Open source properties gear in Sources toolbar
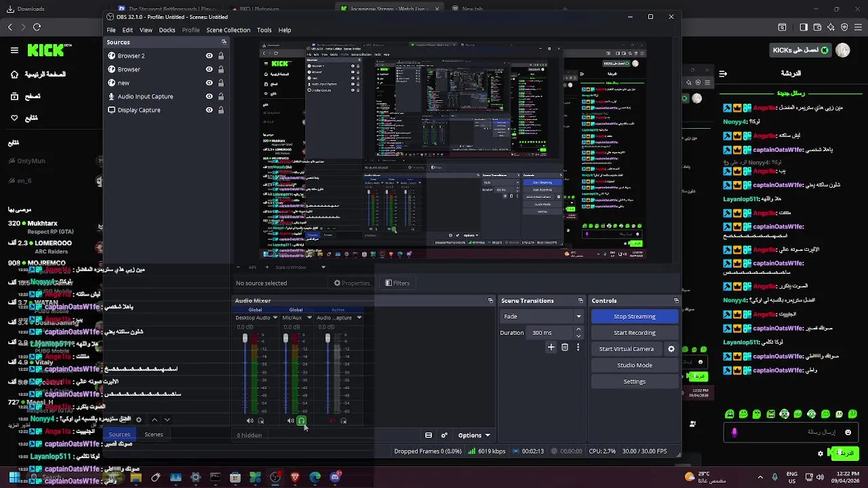The width and height of the screenshot is (868, 488). point(139,420)
